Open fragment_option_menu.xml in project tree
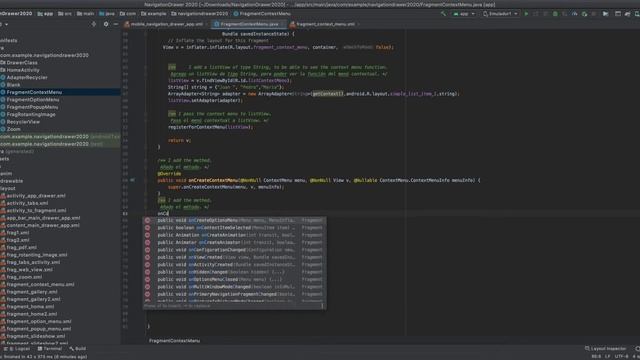640x360 pixels. click(36, 321)
